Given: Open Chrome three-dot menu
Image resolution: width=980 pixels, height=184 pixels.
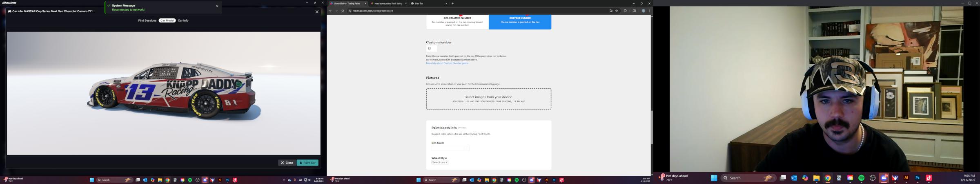Looking at the screenshot, I should tap(649, 11).
